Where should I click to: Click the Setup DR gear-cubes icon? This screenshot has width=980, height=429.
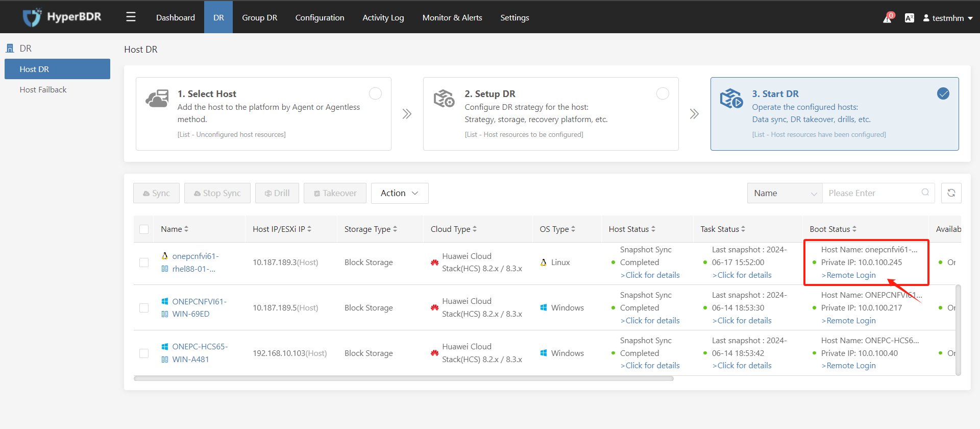(444, 98)
